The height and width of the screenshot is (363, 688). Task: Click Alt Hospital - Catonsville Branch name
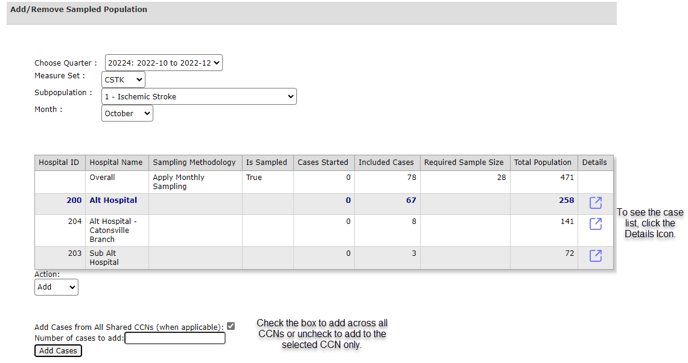pyautogui.click(x=113, y=230)
